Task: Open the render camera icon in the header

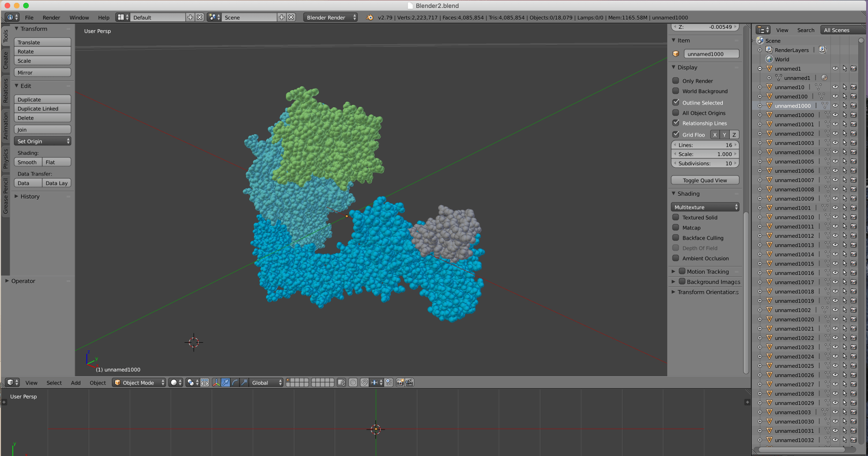Action: click(x=400, y=383)
